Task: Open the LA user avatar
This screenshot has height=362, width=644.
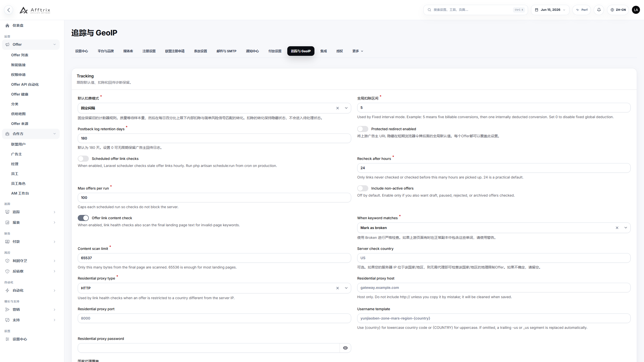Action: [x=636, y=10]
